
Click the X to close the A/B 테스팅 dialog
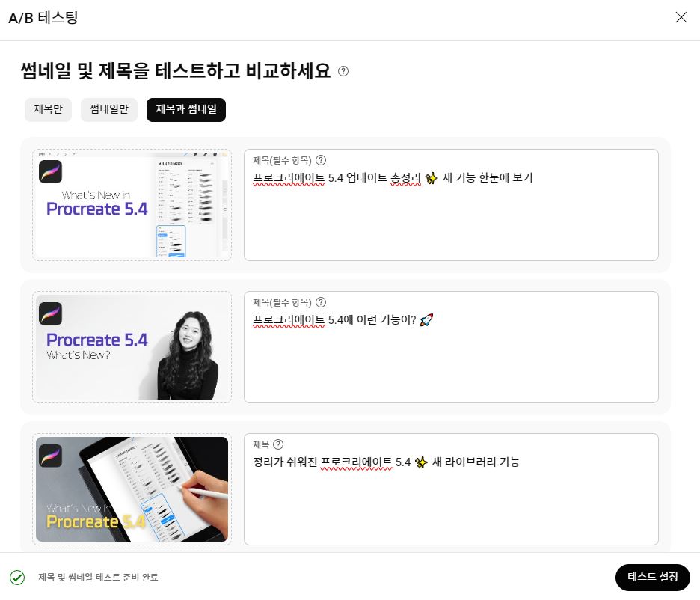(681, 17)
